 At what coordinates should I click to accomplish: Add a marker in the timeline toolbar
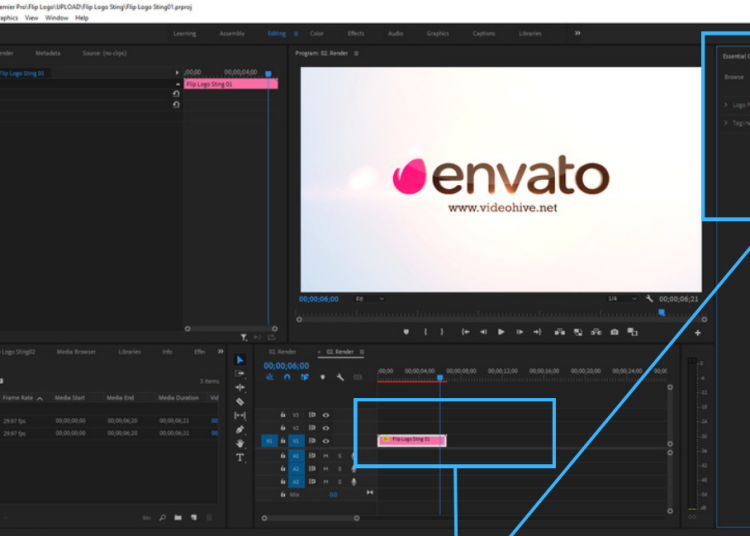pos(323,377)
